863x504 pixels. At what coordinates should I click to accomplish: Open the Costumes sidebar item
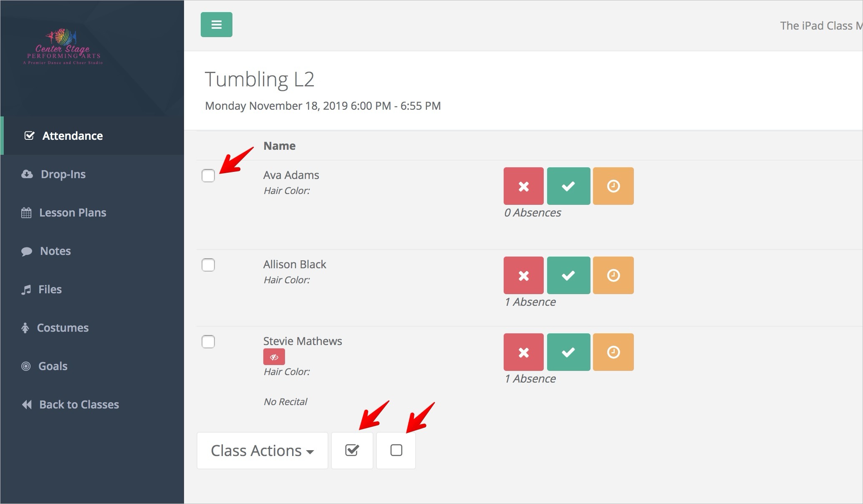(x=63, y=328)
